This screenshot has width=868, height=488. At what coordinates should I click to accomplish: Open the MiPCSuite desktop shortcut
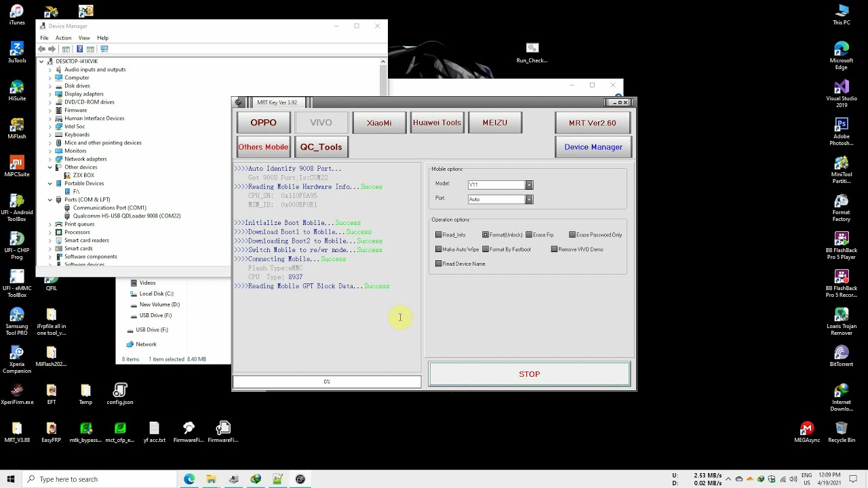coord(17,167)
